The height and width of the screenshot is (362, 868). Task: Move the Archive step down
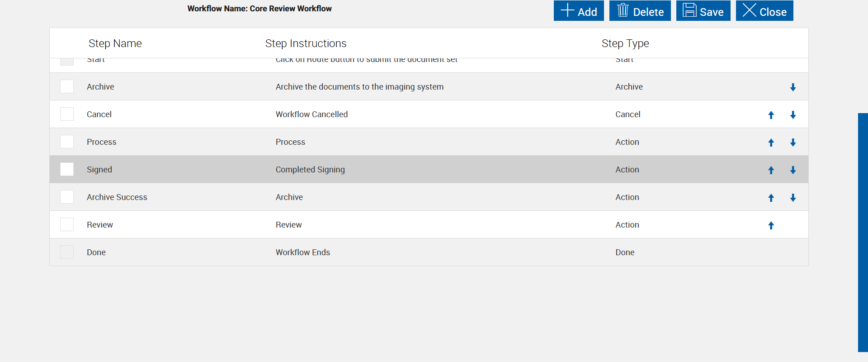pos(793,87)
